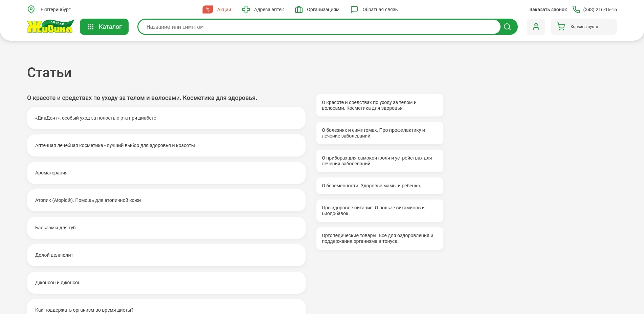Click the red percent Акции icon
644x314 pixels.
pos(207,9)
